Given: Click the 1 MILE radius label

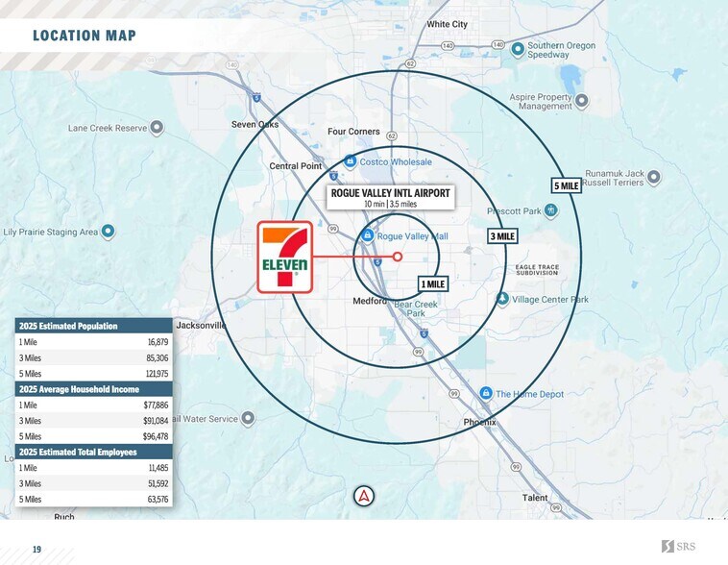Looking at the screenshot, I should pos(433,284).
